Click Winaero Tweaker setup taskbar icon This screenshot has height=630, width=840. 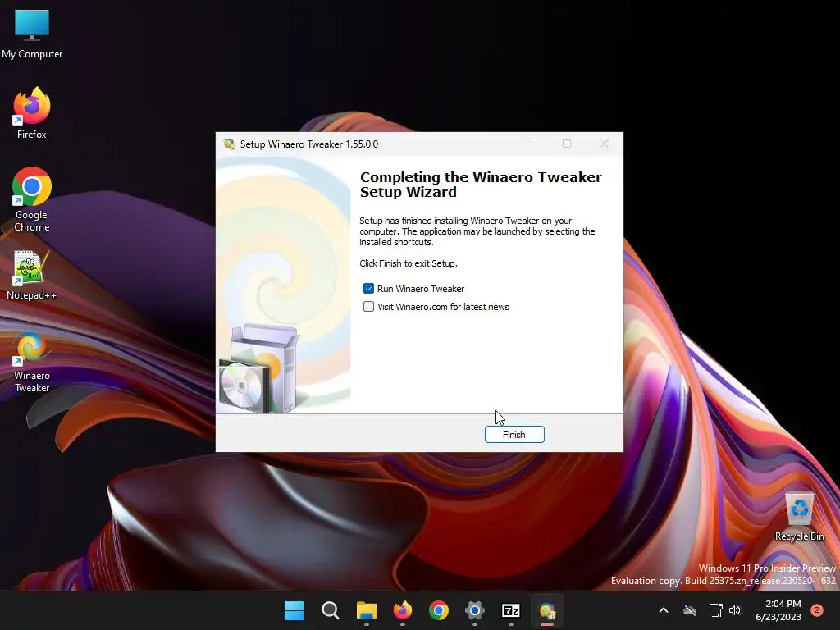coord(547,610)
